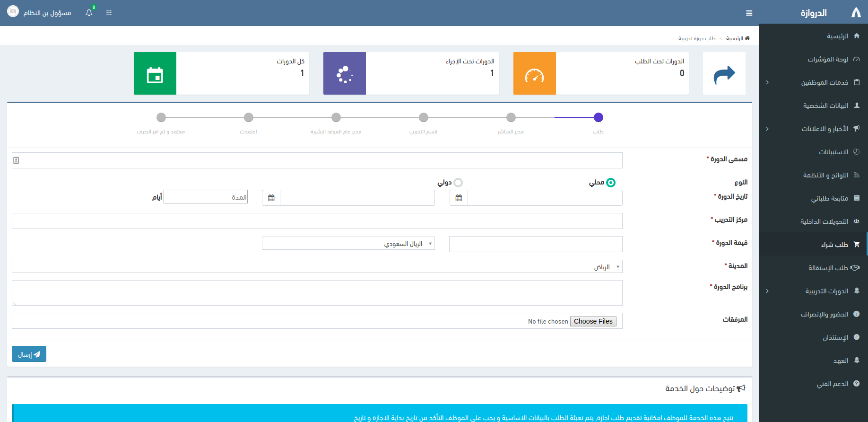Click the green calendar all-courses tile

(x=155, y=74)
